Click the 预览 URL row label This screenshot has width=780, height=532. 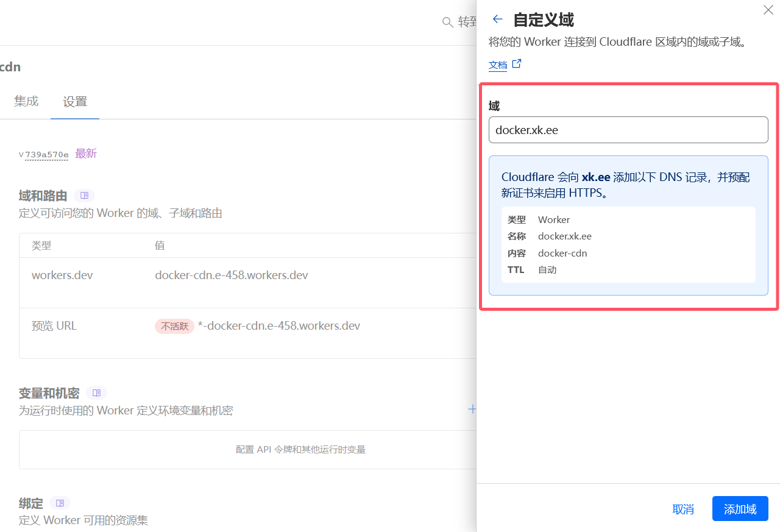coord(54,326)
